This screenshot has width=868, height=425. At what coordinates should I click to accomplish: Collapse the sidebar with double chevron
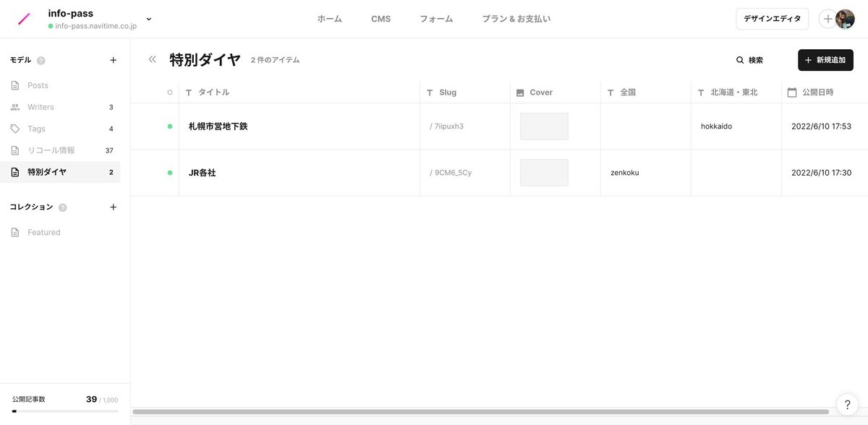tap(152, 59)
